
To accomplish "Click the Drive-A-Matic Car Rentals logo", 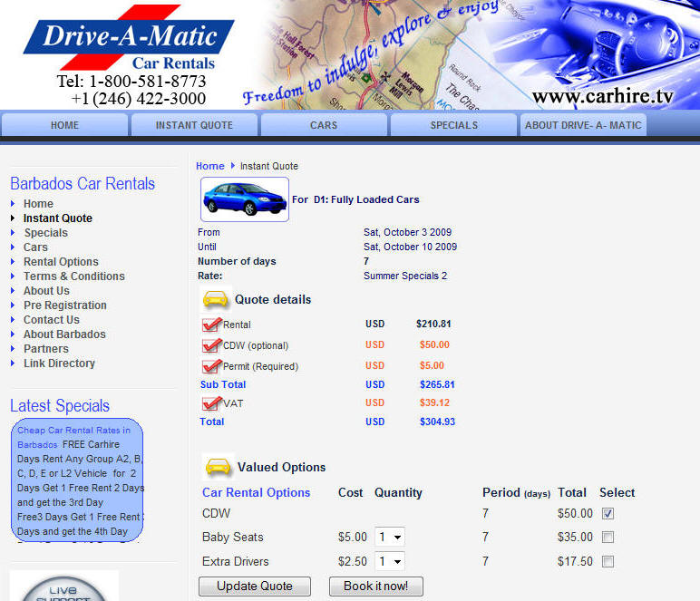I will (129, 38).
